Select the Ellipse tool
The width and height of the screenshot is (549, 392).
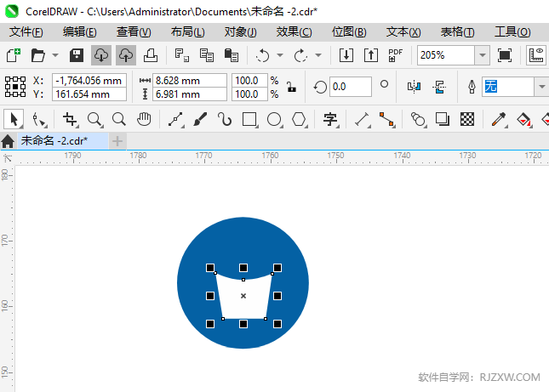(274, 119)
